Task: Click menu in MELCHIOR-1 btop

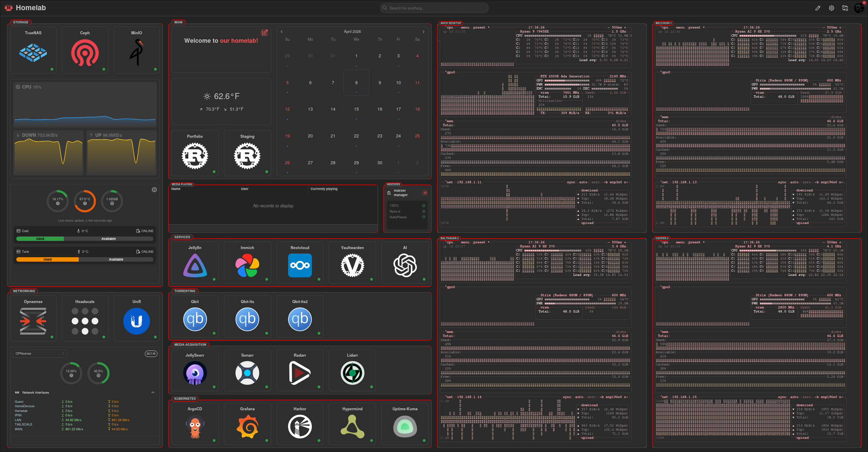Action: coord(680,27)
